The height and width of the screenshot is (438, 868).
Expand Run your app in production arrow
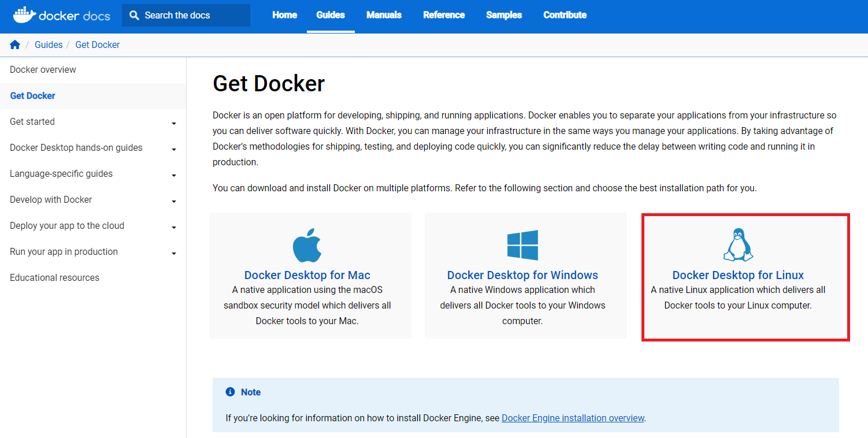174,254
